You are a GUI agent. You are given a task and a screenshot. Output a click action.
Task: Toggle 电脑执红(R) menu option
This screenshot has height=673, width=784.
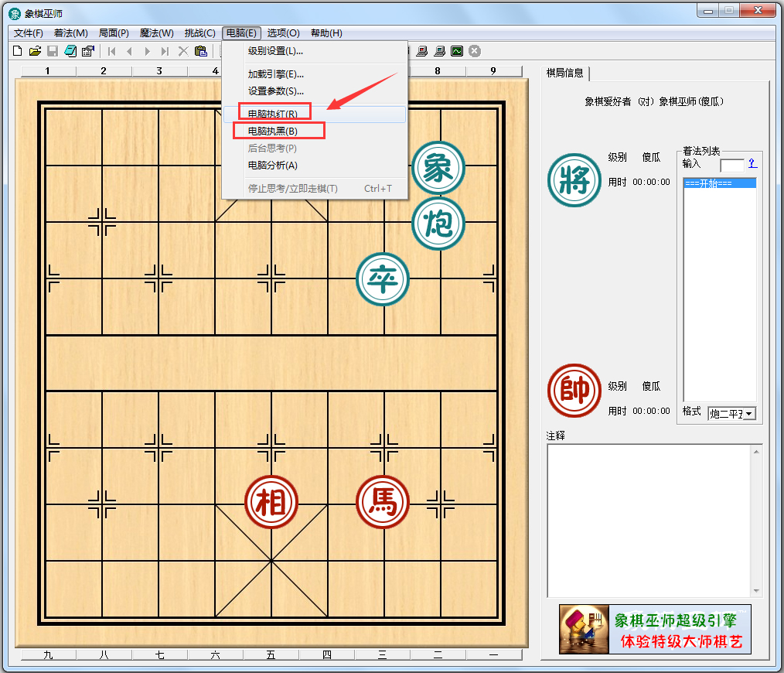coord(315,114)
